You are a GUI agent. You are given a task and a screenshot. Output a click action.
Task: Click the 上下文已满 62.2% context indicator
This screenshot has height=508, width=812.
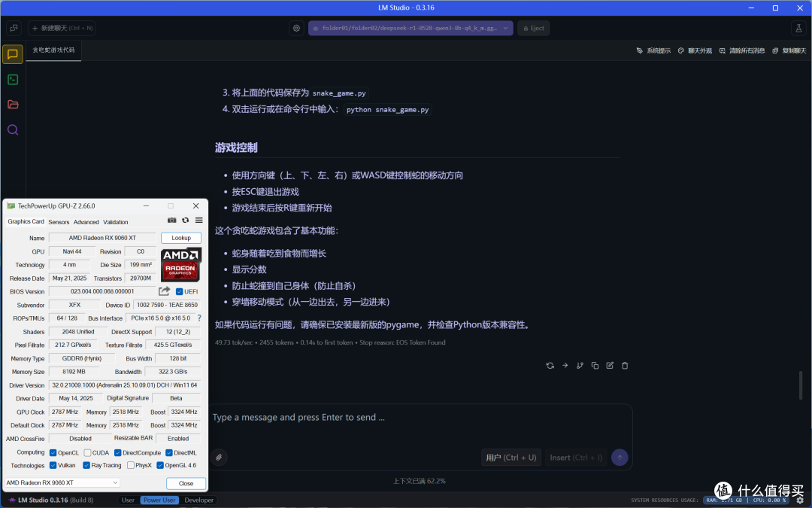pos(420,481)
